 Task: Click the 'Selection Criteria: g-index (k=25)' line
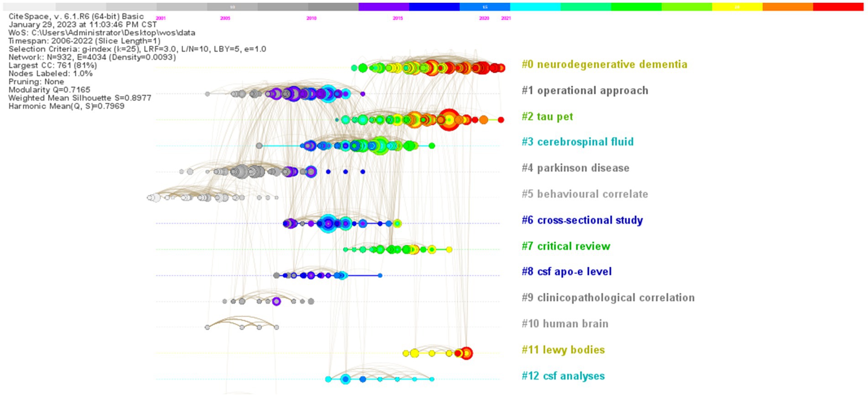pyautogui.click(x=137, y=49)
